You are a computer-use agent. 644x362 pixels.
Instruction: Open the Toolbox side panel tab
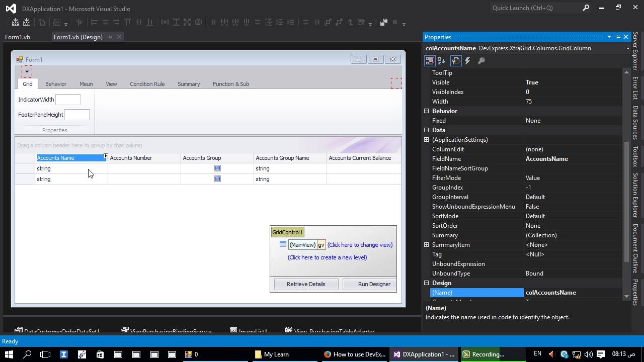pos(635,156)
